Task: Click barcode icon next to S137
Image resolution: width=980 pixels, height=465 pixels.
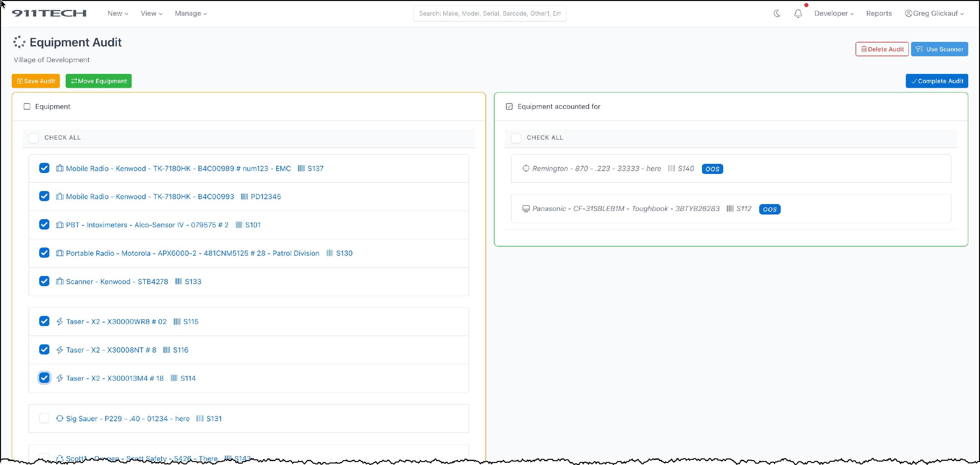Action: [x=301, y=168]
